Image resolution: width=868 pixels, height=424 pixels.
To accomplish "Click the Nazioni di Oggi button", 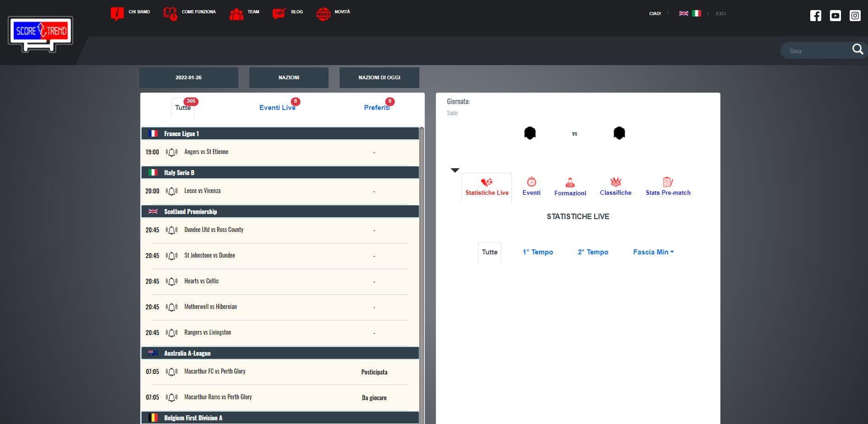I will click(x=379, y=77).
